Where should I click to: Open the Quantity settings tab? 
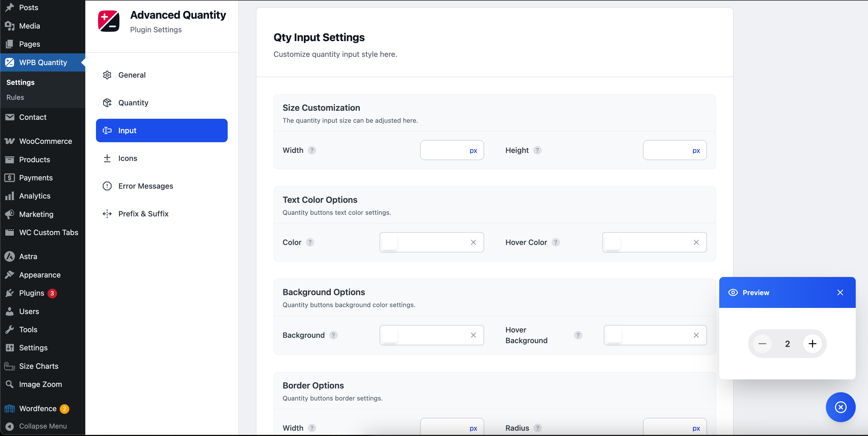click(x=133, y=102)
